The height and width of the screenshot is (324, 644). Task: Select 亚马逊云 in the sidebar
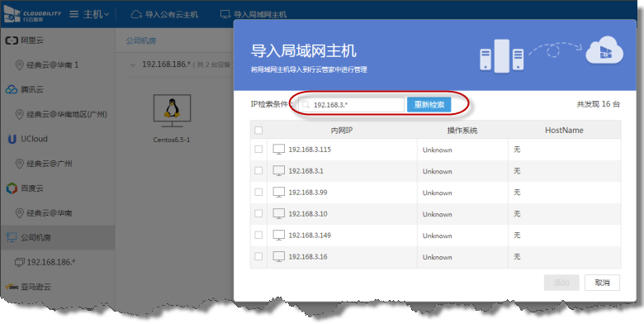(36, 287)
